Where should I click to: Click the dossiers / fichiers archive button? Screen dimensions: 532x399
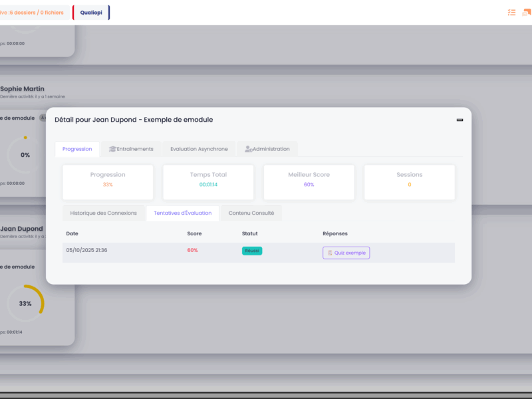click(x=32, y=13)
